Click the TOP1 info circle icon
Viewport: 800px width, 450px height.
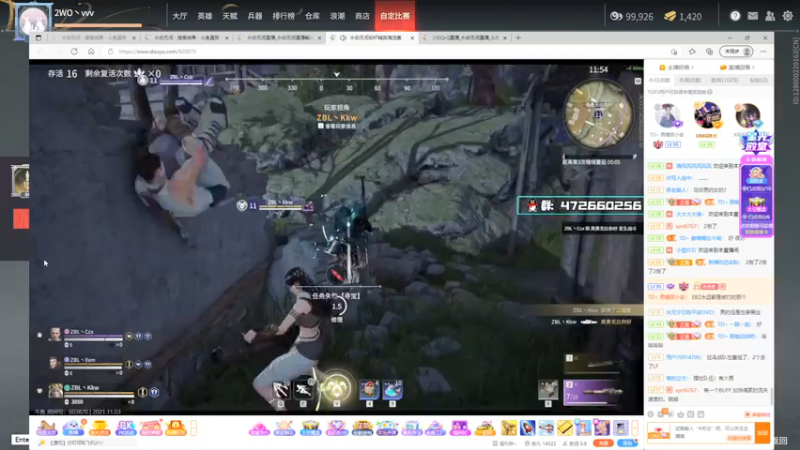[710, 92]
